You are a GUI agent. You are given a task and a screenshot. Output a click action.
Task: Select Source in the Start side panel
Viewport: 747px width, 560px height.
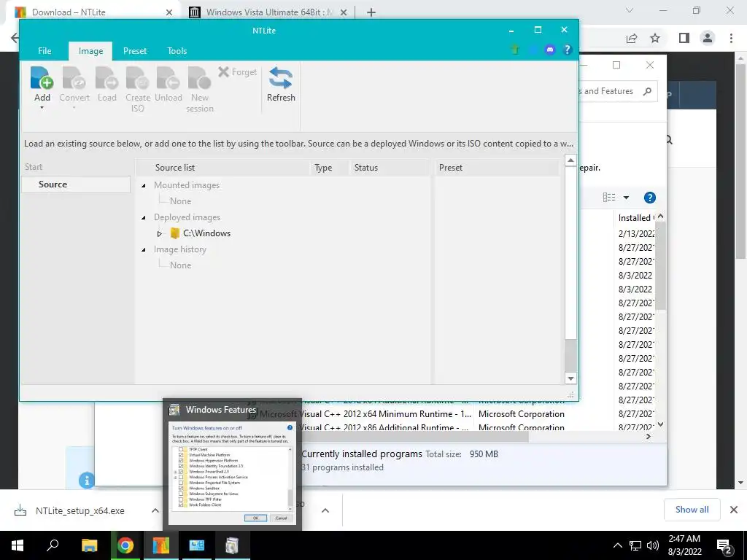76,184
